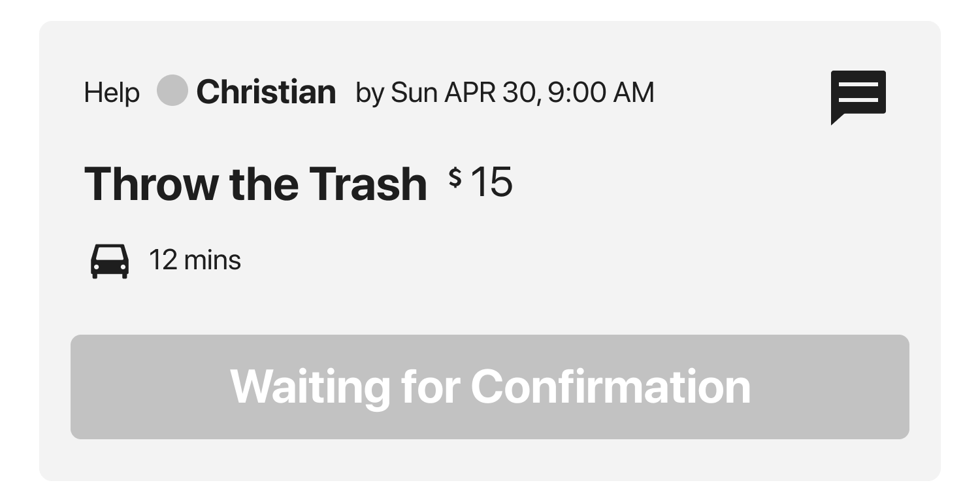Image resolution: width=980 pixels, height=502 pixels.
Task: Click the 9:00 AM deadline time
Action: pos(600,93)
